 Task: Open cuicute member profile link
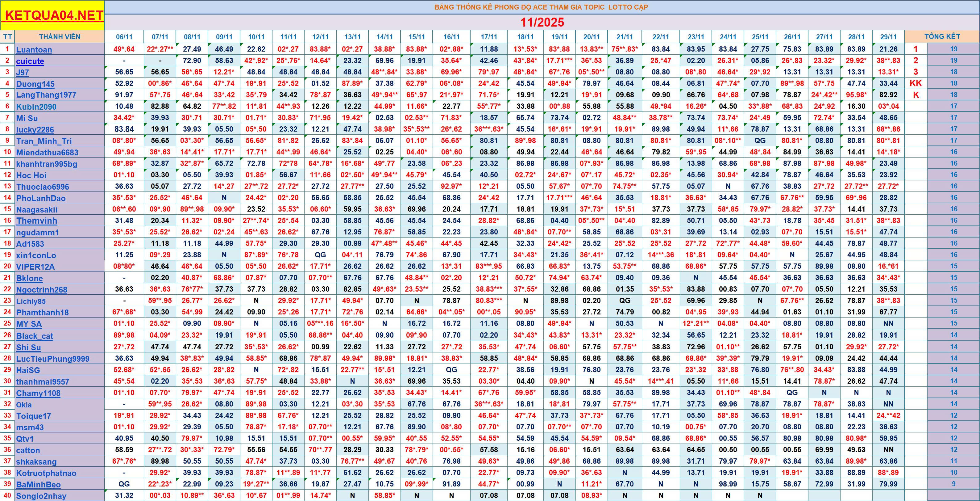[30, 61]
